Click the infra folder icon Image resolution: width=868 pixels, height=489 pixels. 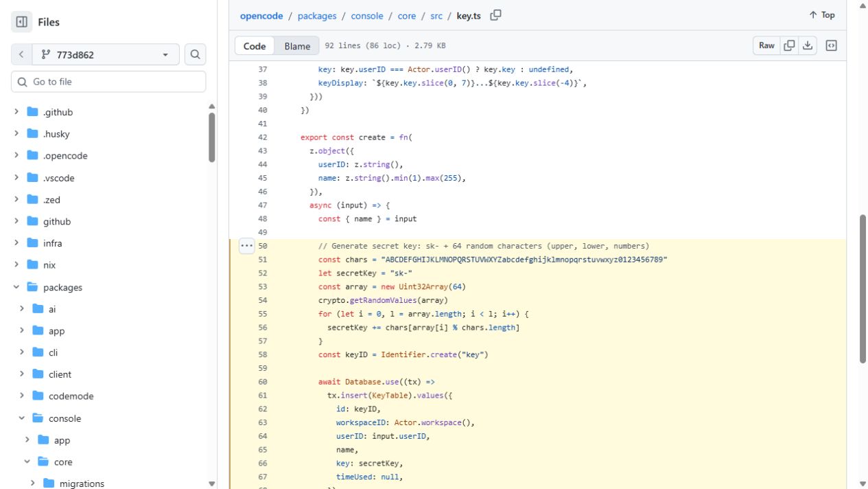(32, 243)
